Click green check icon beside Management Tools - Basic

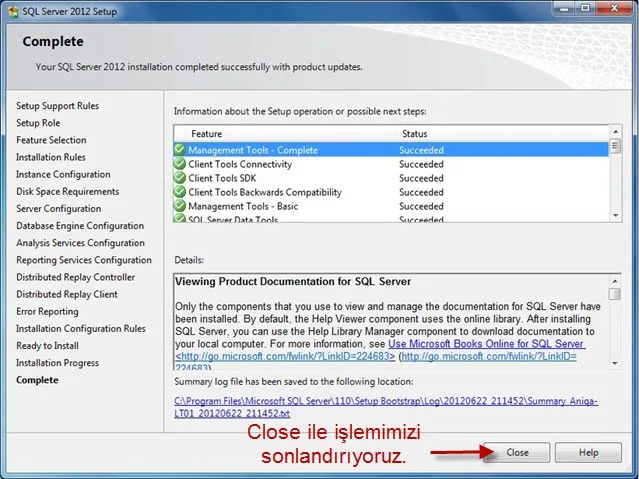pos(180,206)
